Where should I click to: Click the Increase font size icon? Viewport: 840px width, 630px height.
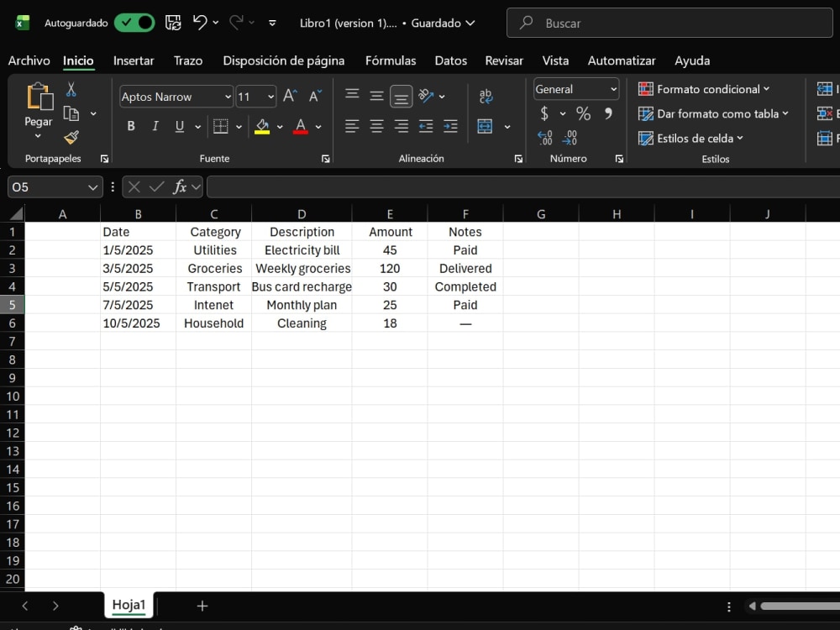point(290,96)
